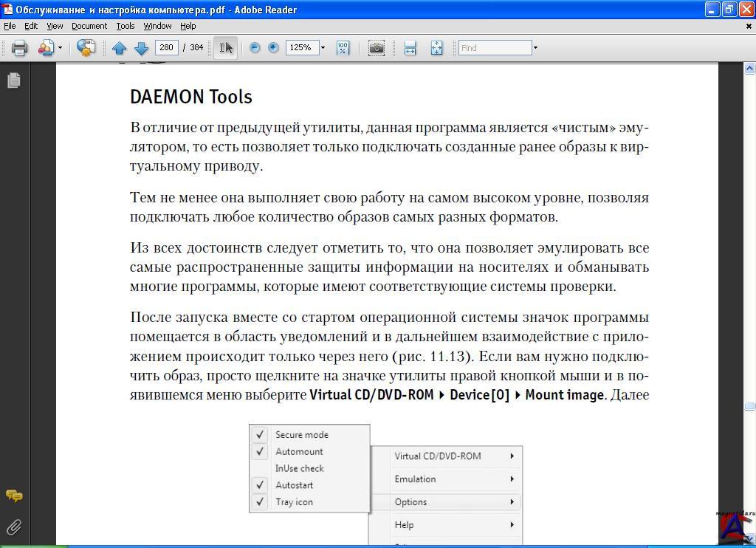This screenshot has height=548, width=756.
Task: Expand the collaboration tool dropdown arrow
Action: tap(60, 48)
